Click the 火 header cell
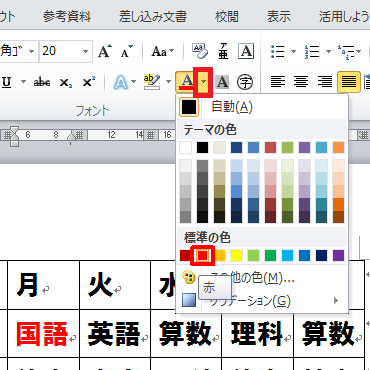This screenshot has height=370, width=370. [115, 285]
